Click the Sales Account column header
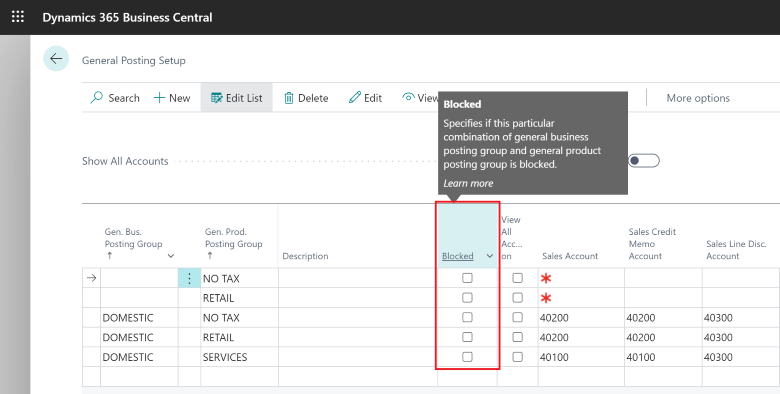Viewport: 780px width, 394px height. tap(570, 256)
